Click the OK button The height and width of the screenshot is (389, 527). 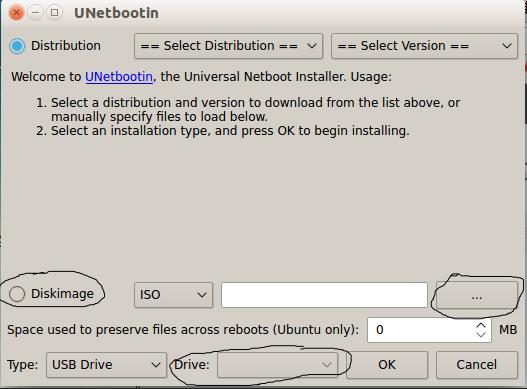coord(387,365)
